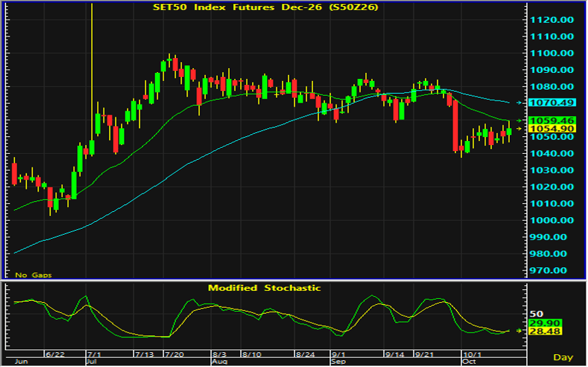Click the Day timeframe label
Screen dimensions: 588x367
[563, 358]
